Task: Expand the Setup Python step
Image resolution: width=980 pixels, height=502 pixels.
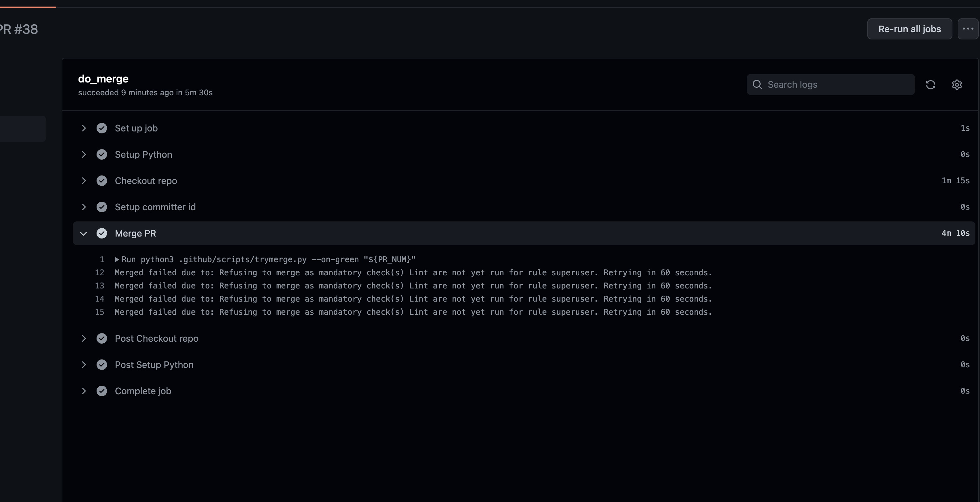Action: 84,154
